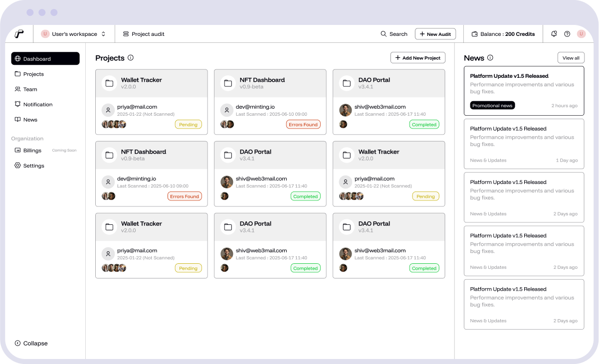Click the help question mark icon
The width and height of the screenshot is (599, 364).
tap(567, 34)
